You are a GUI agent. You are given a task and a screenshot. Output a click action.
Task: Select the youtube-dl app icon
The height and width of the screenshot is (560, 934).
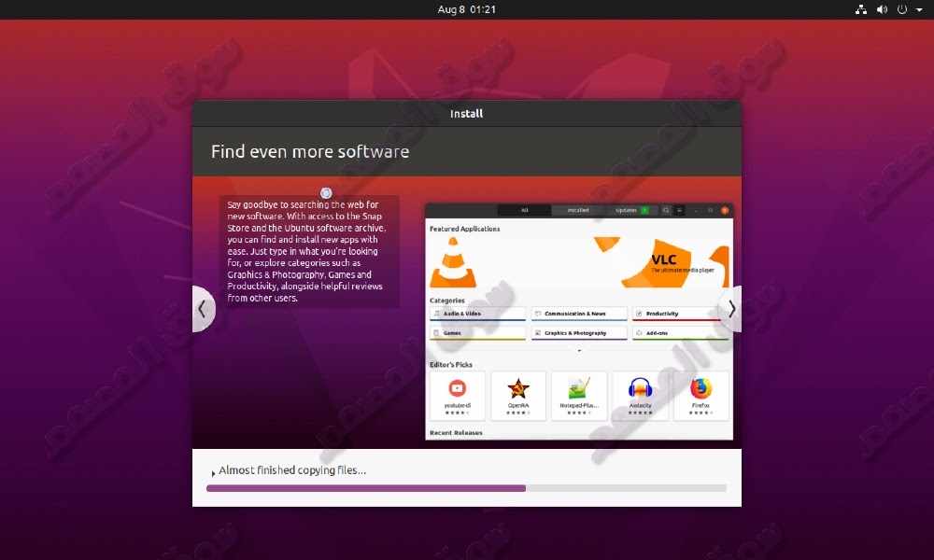[x=458, y=388]
